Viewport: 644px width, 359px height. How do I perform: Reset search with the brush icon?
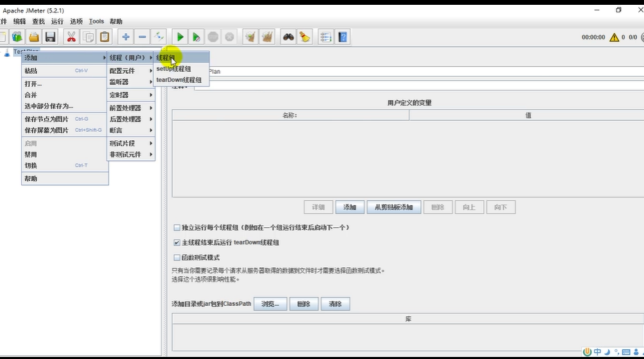305,37
